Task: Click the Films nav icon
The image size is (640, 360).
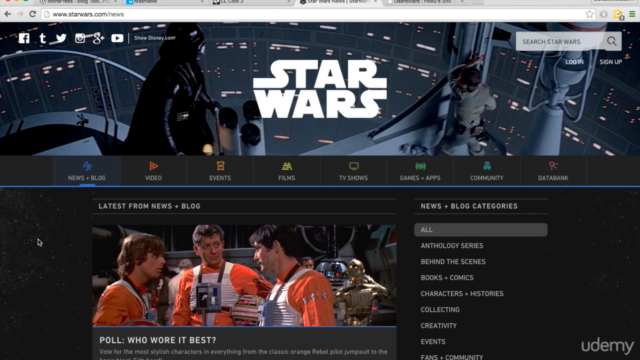Action: [287, 166]
